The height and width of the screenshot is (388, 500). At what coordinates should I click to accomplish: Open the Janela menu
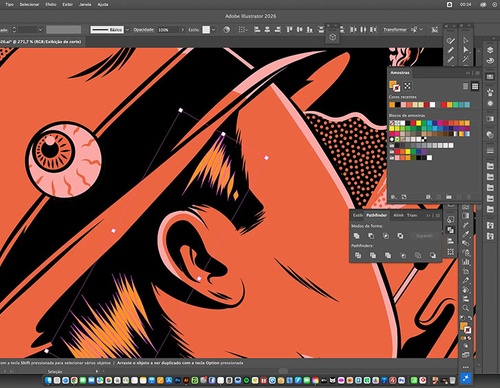[x=85, y=5]
